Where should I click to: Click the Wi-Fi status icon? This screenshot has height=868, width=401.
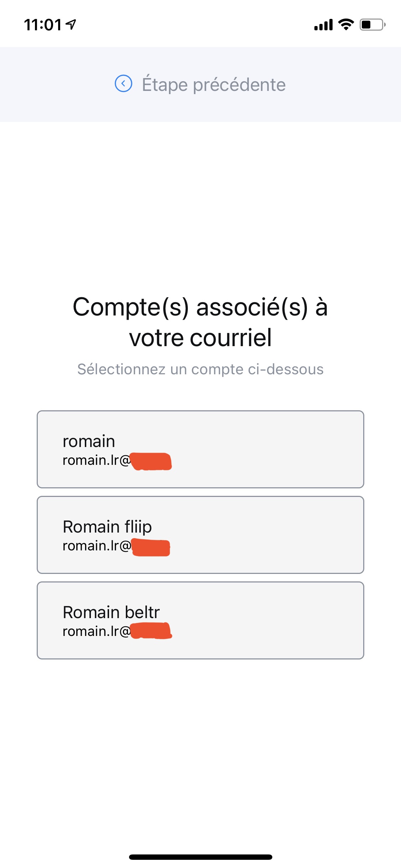click(345, 25)
